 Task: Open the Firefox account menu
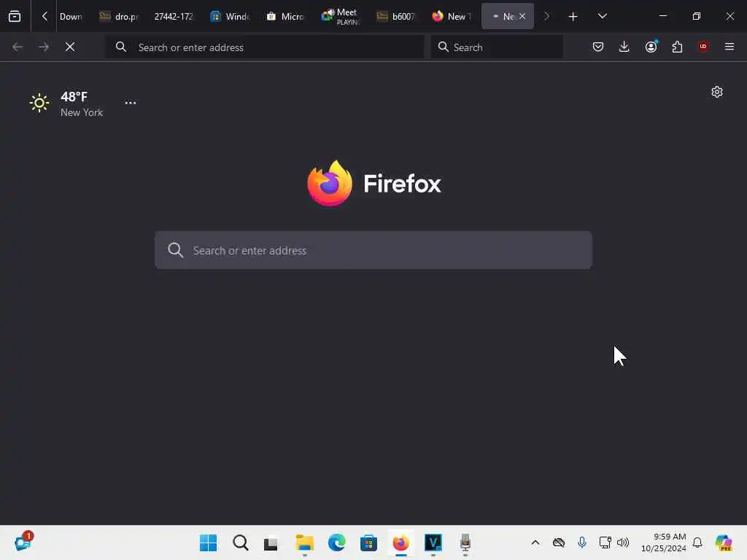pos(651,47)
